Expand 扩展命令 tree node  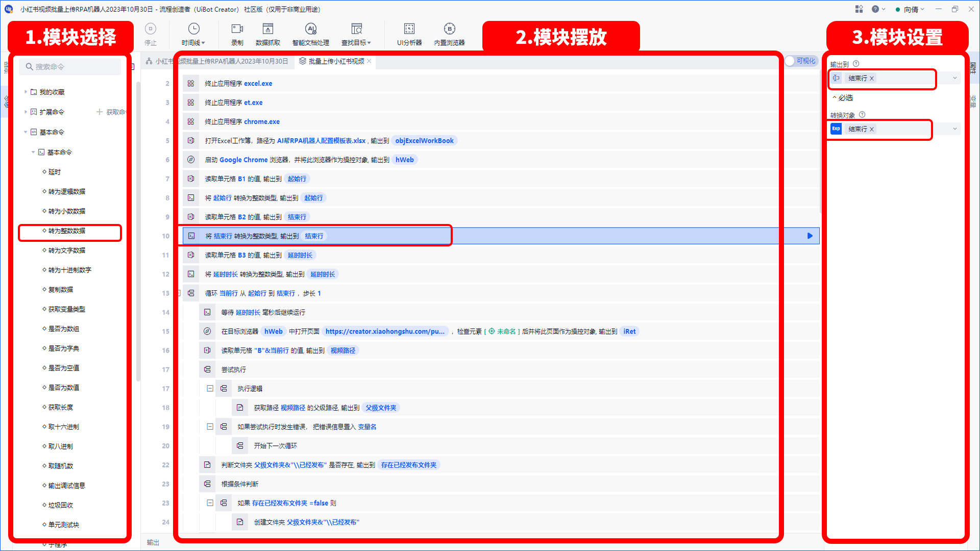pyautogui.click(x=26, y=112)
